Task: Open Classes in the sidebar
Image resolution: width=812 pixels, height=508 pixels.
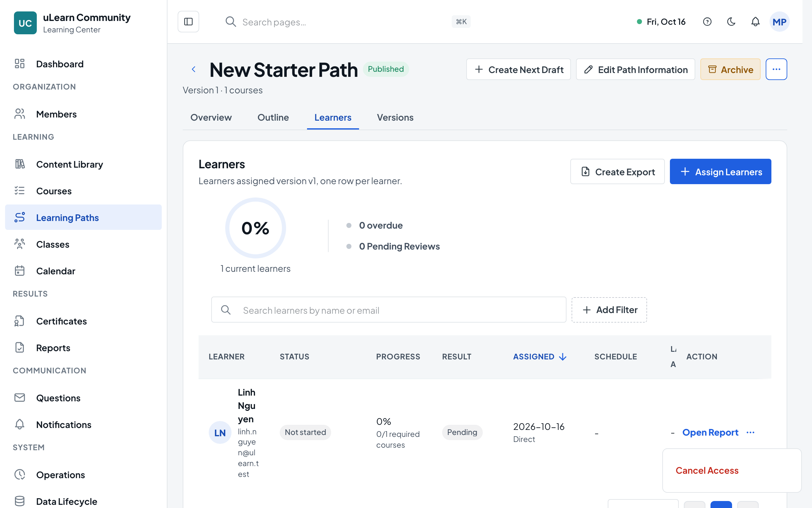Action: 83,244
